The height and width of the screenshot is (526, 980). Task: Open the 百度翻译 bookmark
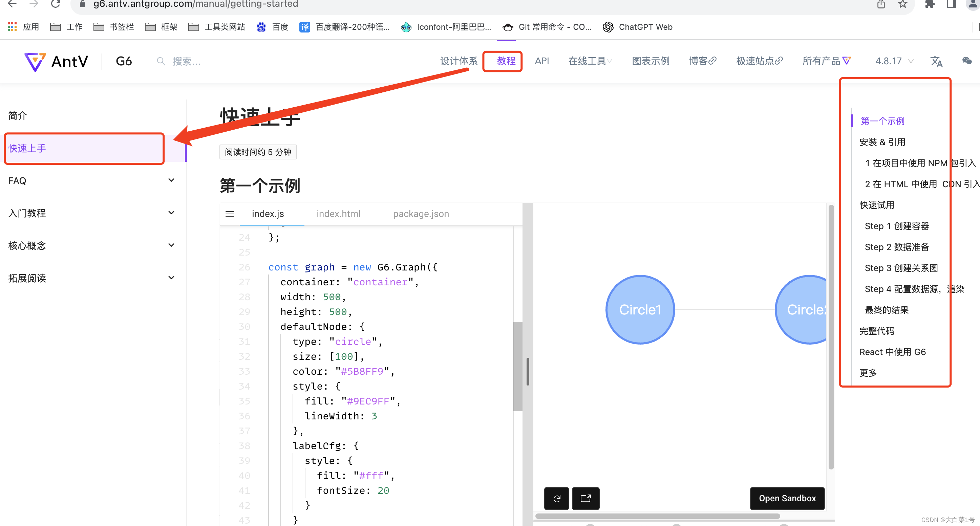point(345,27)
